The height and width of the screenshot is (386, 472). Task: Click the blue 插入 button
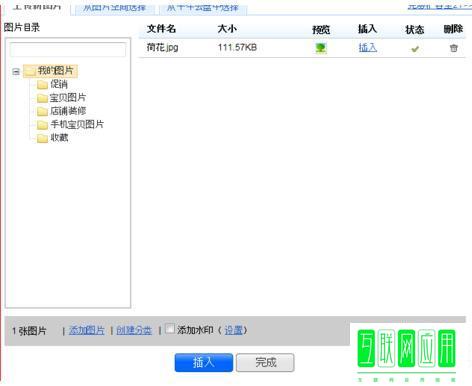(204, 362)
